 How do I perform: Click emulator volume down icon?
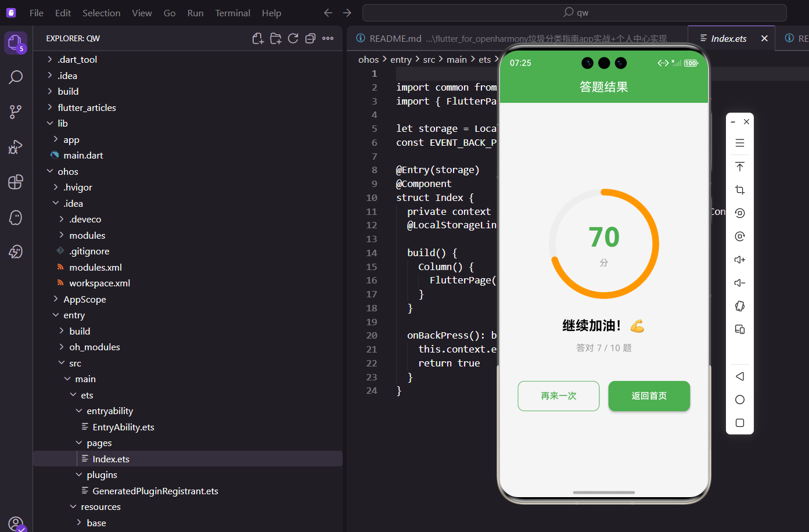pyautogui.click(x=740, y=283)
